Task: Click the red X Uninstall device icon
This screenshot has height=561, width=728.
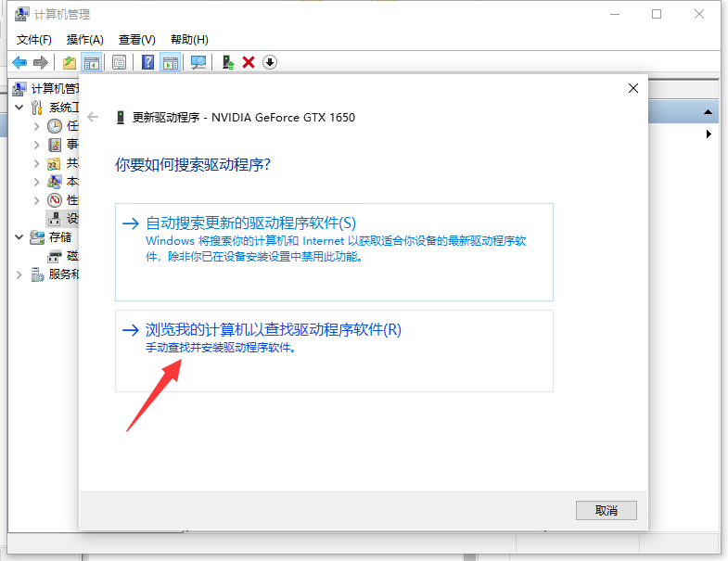Action: pos(249,62)
